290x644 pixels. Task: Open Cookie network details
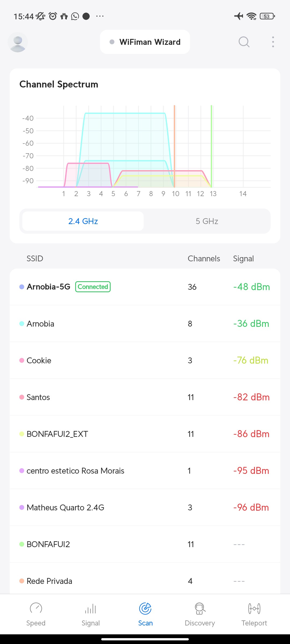145,360
